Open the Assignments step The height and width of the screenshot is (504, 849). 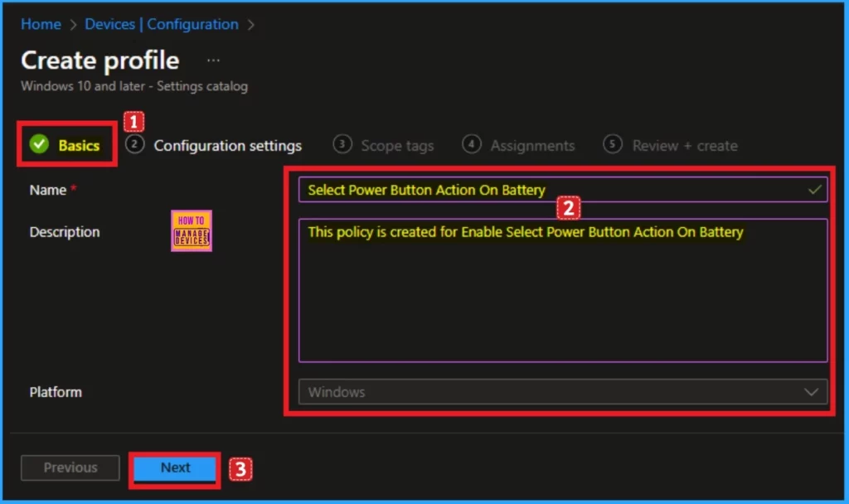click(x=532, y=146)
